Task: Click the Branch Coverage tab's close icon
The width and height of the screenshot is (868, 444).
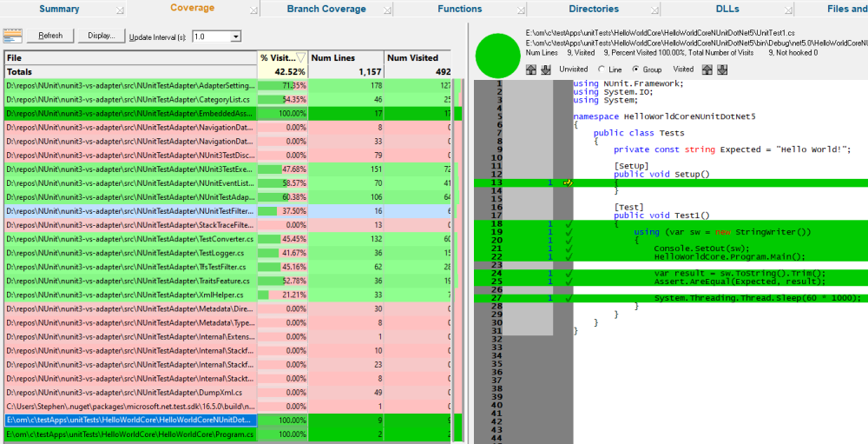Action: (x=387, y=10)
